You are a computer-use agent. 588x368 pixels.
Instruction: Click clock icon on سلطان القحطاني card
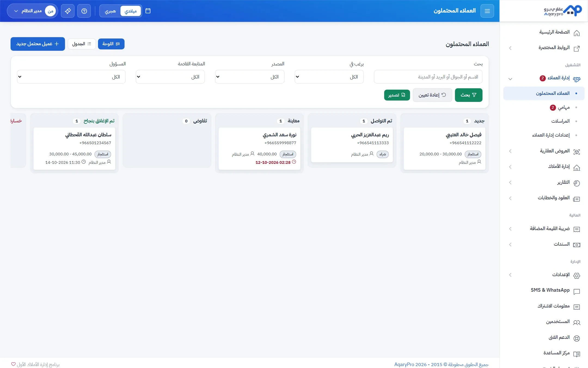[84, 162]
